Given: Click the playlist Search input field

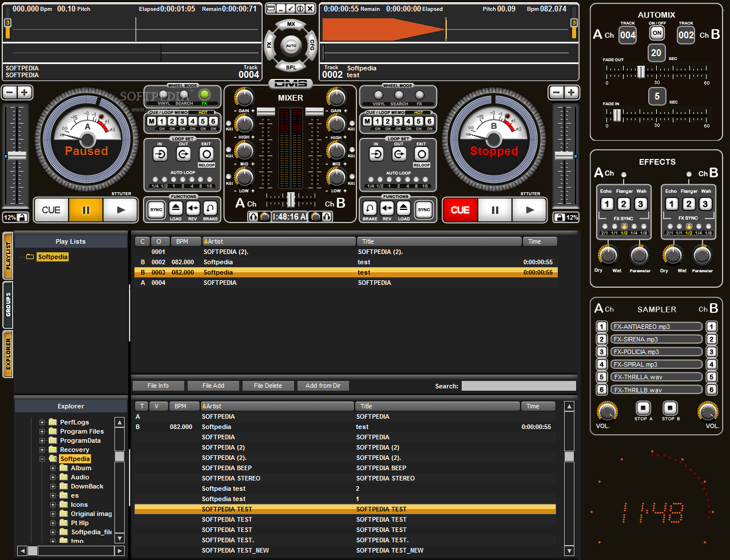Looking at the screenshot, I should click(x=518, y=386).
